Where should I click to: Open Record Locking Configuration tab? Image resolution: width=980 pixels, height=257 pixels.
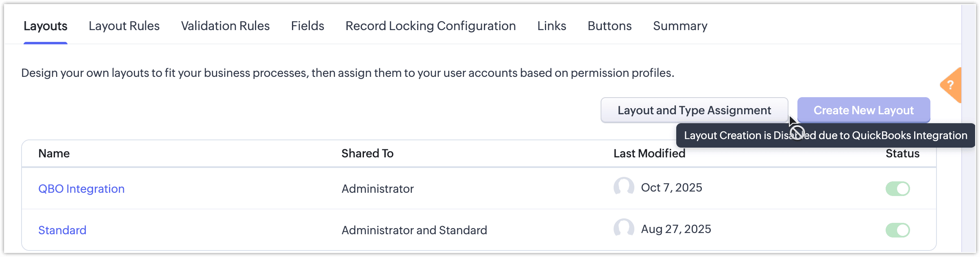click(x=431, y=26)
